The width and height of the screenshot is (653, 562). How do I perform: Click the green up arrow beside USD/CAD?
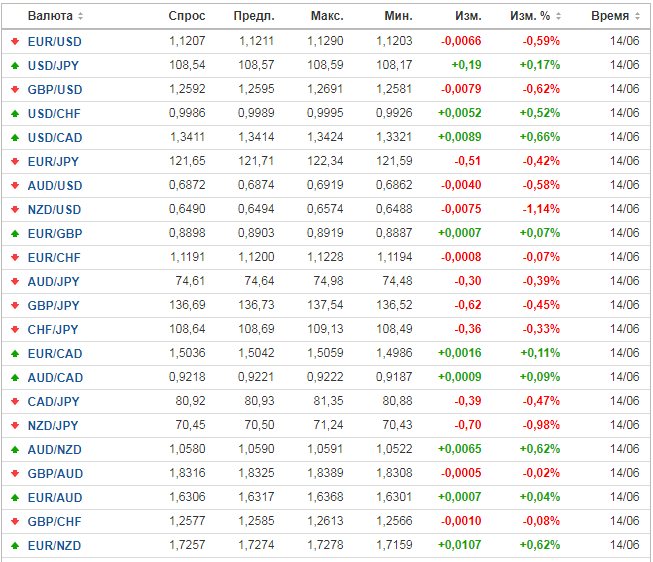[x=15, y=137]
